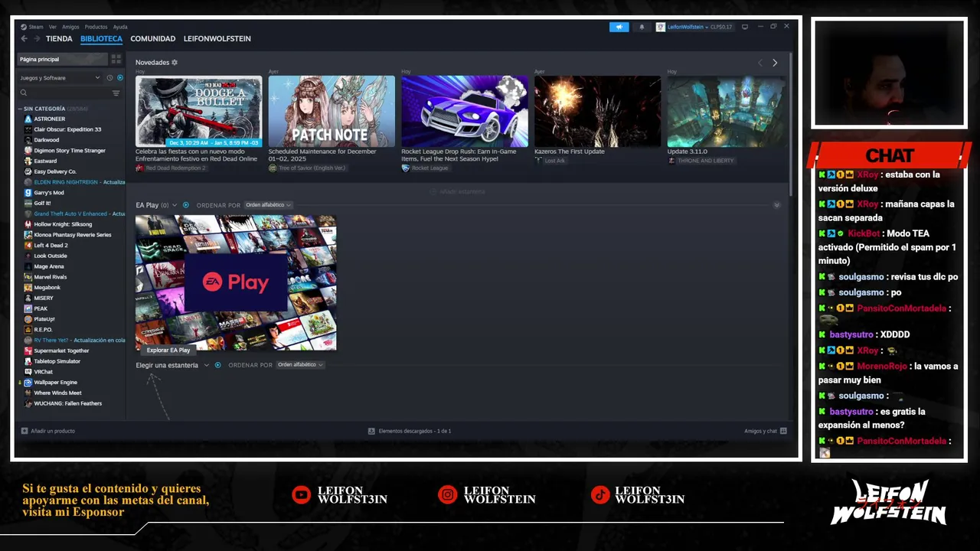The image size is (980, 551).
Task: Show next Novedades items arrow
Action: pos(775,63)
